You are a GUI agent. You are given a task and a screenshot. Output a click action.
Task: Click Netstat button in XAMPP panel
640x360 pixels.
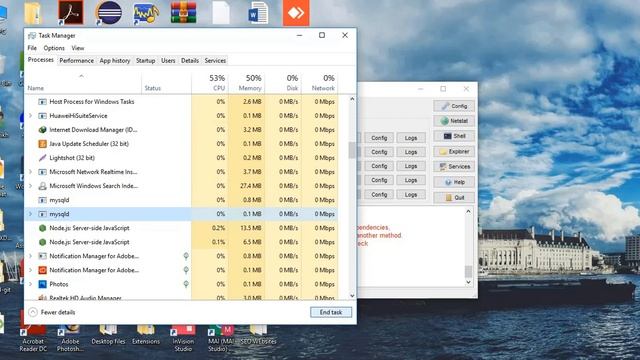coord(454,121)
